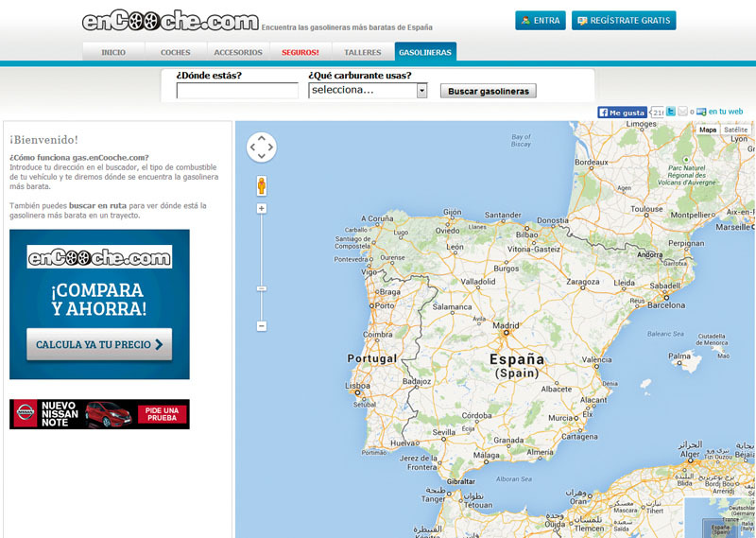Click the bold 'buscar en ruta' text

tap(98, 205)
